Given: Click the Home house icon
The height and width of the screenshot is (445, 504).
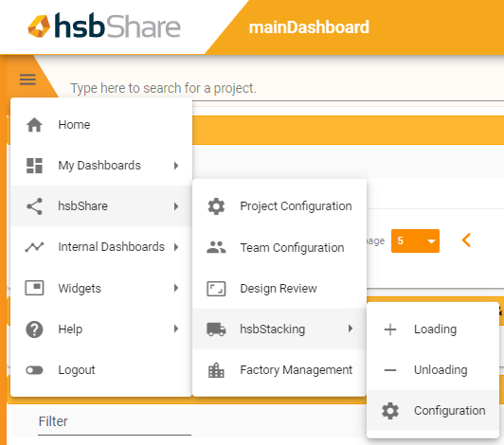Looking at the screenshot, I should pos(34,125).
